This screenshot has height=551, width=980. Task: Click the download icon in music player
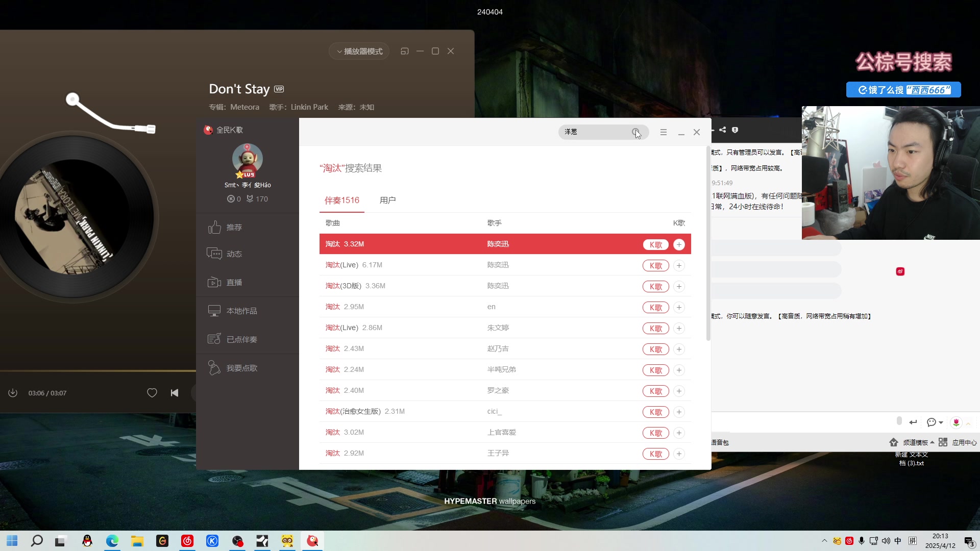tap(13, 393)
